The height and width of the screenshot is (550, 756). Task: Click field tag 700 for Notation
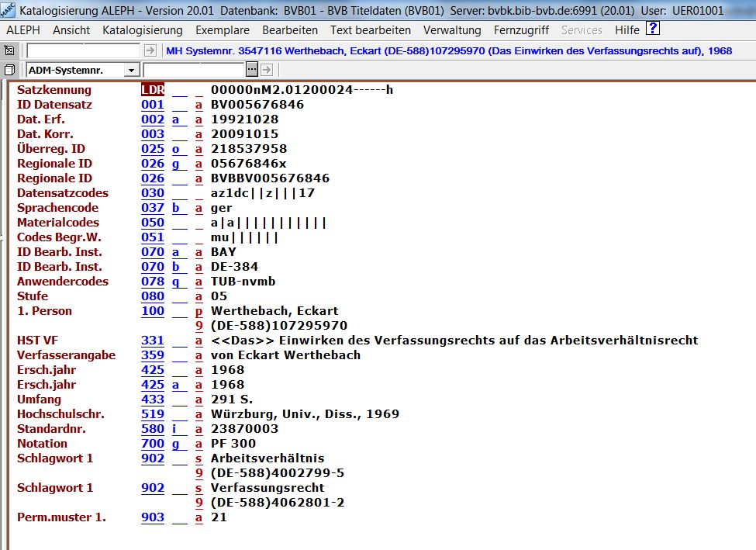point(153,444)
